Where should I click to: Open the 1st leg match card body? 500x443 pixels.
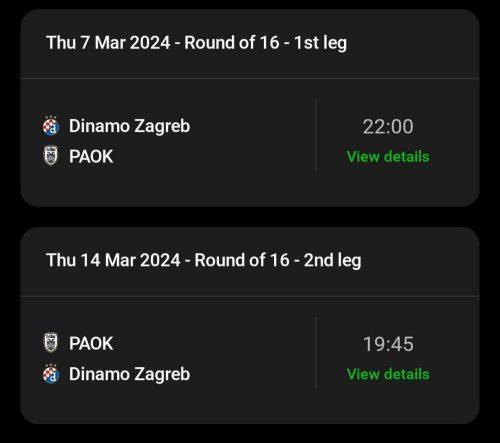tap(250, 142)
